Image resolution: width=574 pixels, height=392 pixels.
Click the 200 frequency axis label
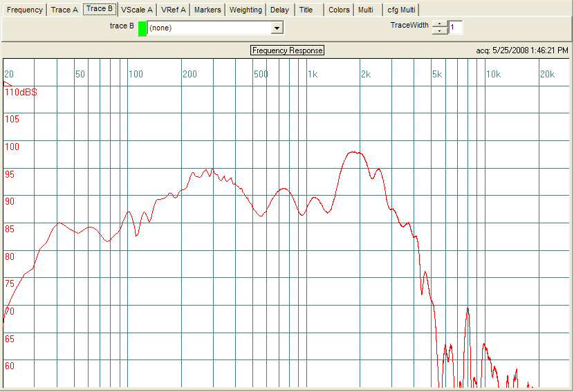click(189, 74)
